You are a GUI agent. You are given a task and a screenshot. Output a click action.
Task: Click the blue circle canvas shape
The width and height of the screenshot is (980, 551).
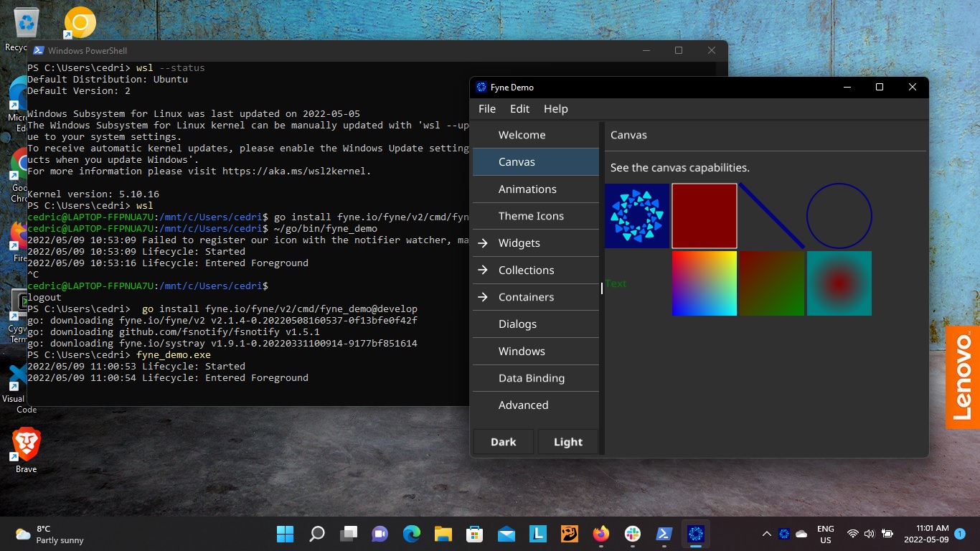coord(839,216)
